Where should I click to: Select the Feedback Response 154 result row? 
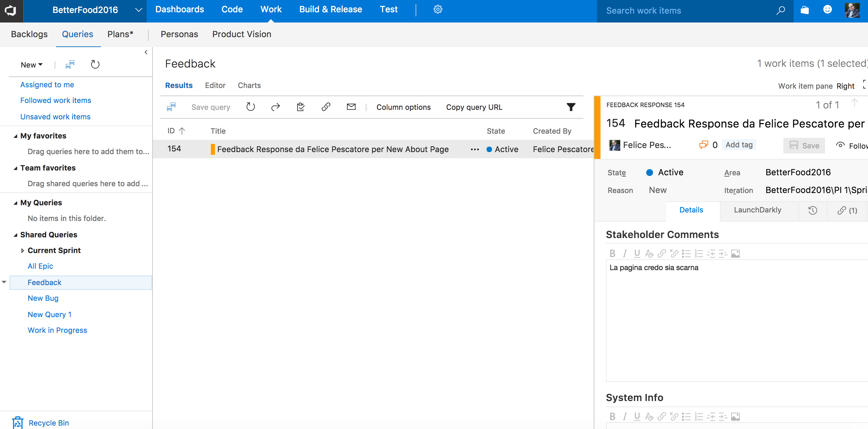pyautogui.click(x=373, y=149)
